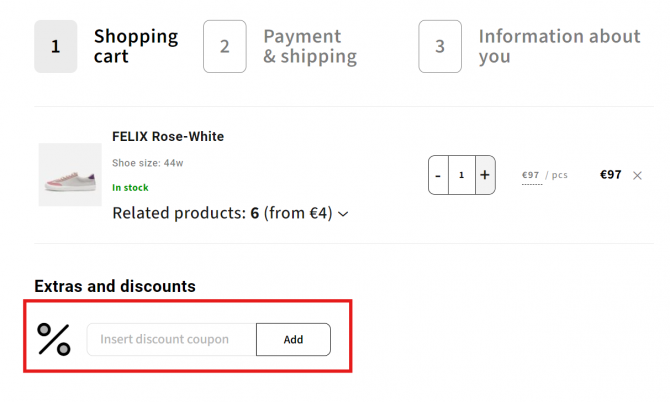
Task: Click the green In stock label
Action: 130,188
